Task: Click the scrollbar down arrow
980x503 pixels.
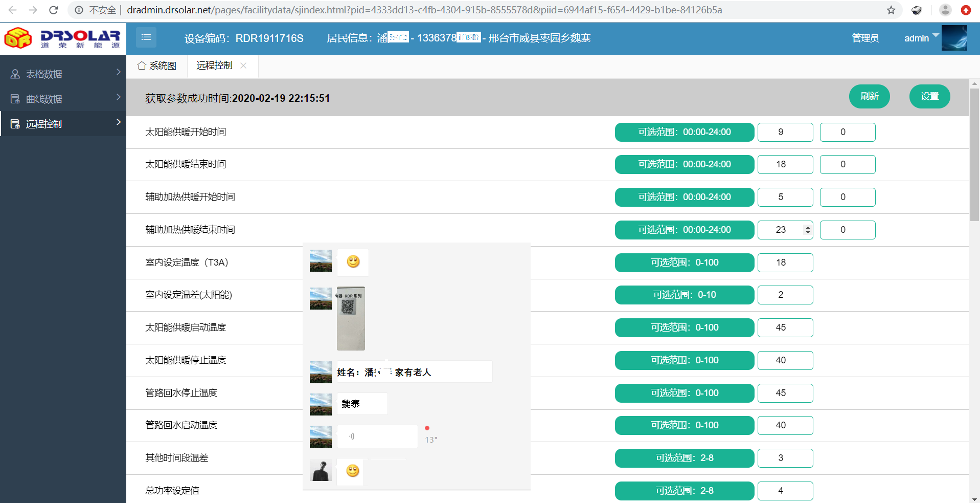Action: click(974, 499)
